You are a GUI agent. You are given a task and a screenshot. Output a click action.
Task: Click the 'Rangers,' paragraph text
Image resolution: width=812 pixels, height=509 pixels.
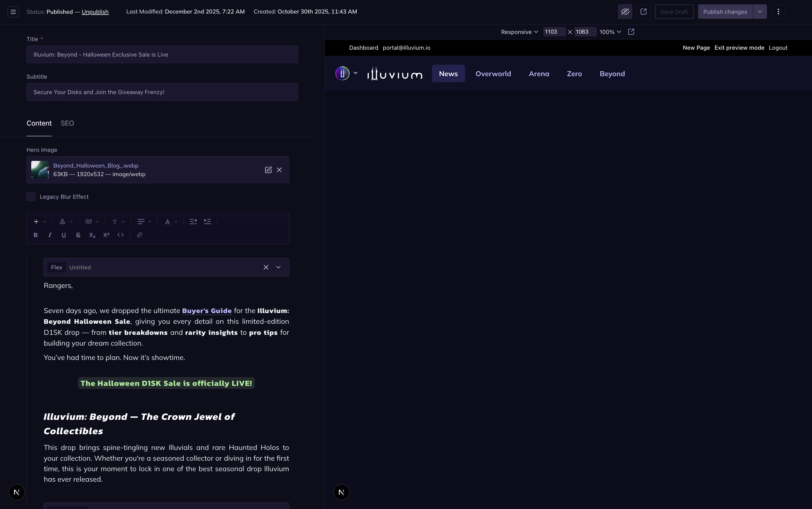tap(58, 285)
